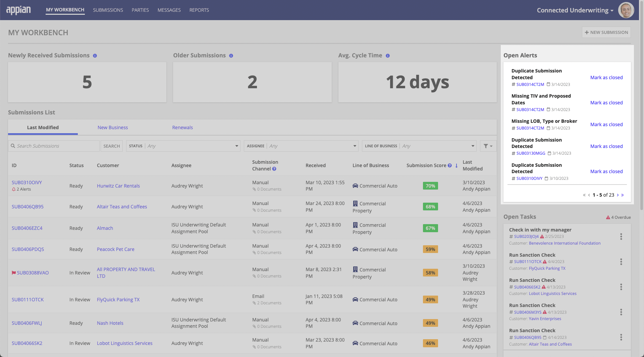Go to next page of Open Alerts
644x357 pixels.
pyautogui.click(x=618, y=195)
